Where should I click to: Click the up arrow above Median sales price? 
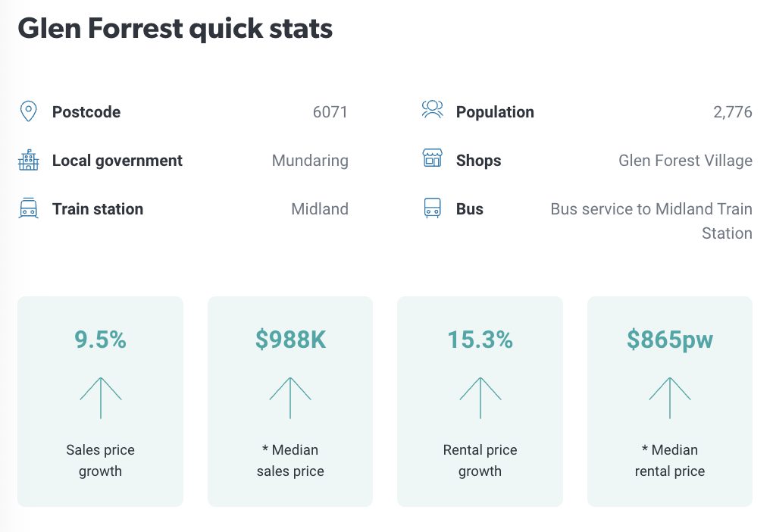coord(290,398)
